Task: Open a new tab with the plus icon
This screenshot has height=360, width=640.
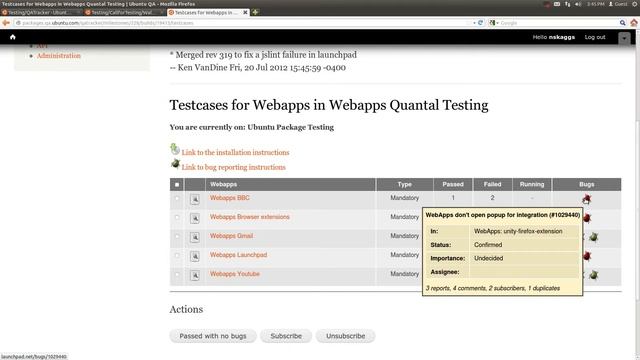Action: click(255, 12)
